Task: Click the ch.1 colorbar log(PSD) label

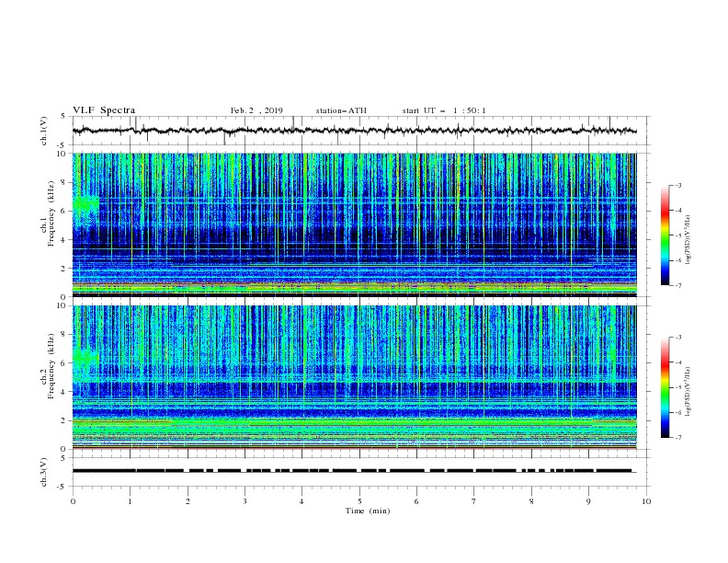Action: 688,240
